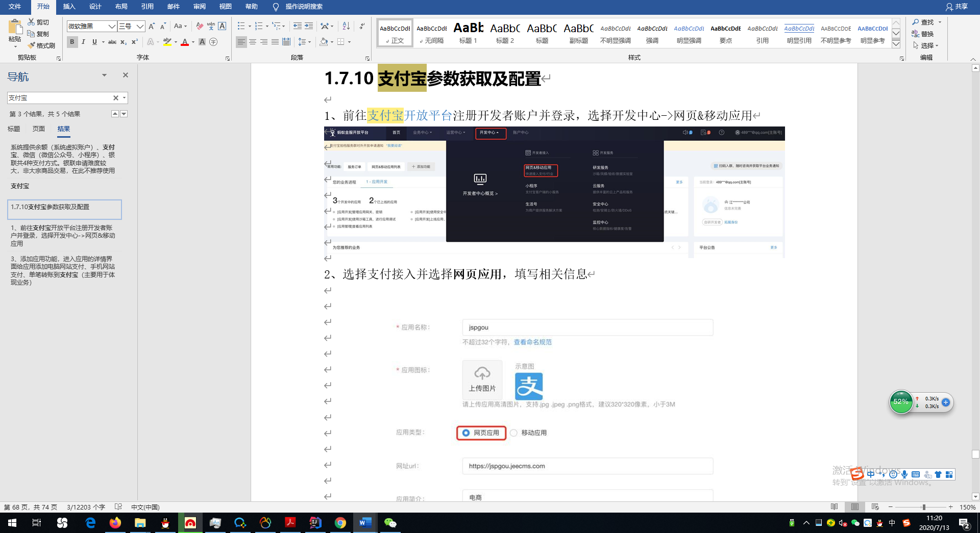Open WeChat from the Windows taskbar

[390, 523]
